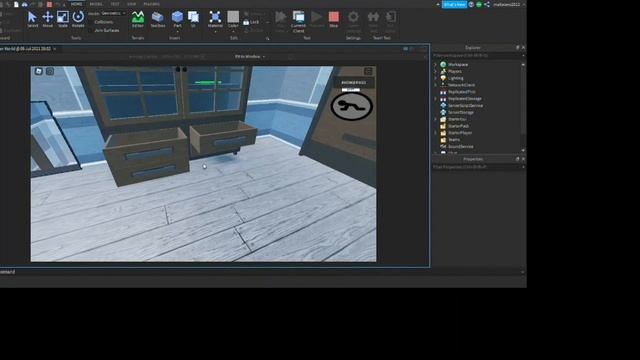Viewport: 640px width, 360px height.
Task: Open the VIEW ribbon tab
Action: 131,4
